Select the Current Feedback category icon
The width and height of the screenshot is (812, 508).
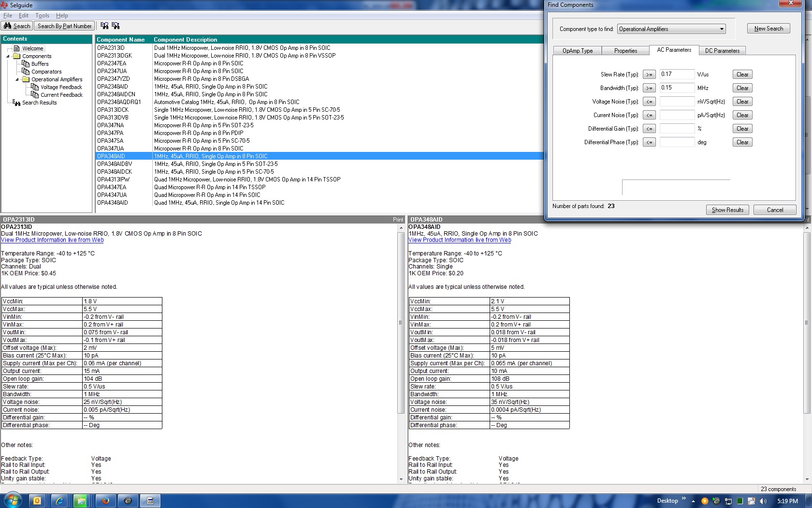35,95
